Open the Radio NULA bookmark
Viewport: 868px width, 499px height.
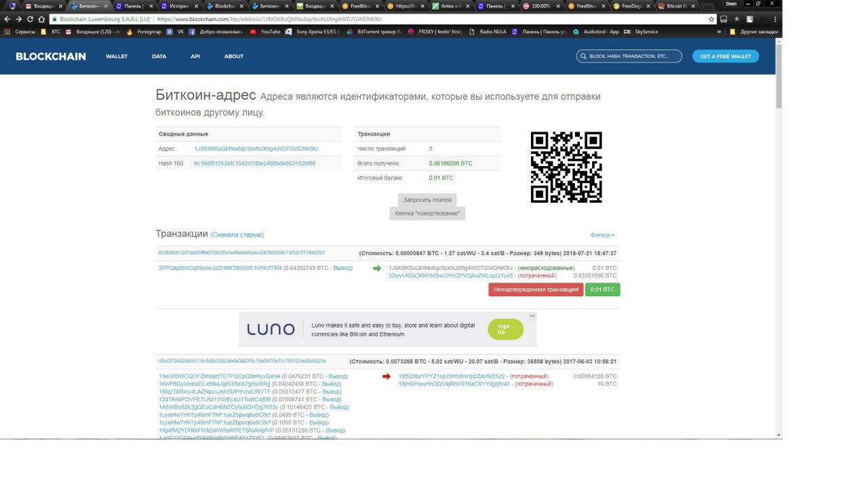tap(487, 31)
